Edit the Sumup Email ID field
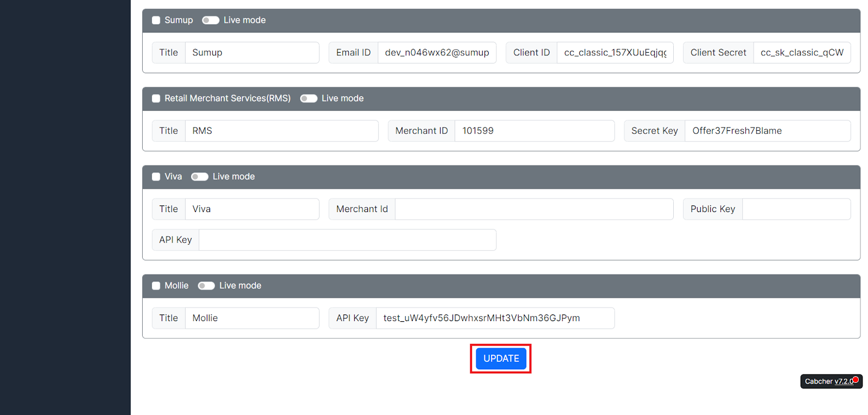868x415 pixels. 437,53
